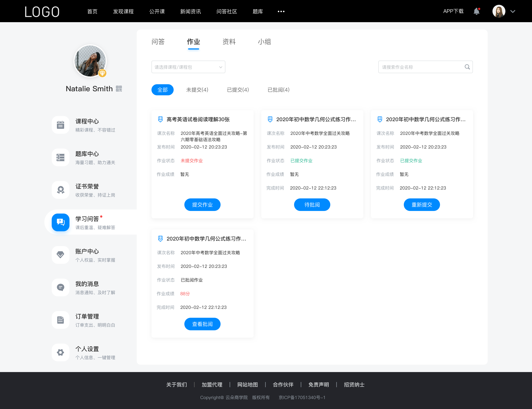Click 查看批阅 button on math assignment
This screenshot has width=532, height=409.
point(202,324)
